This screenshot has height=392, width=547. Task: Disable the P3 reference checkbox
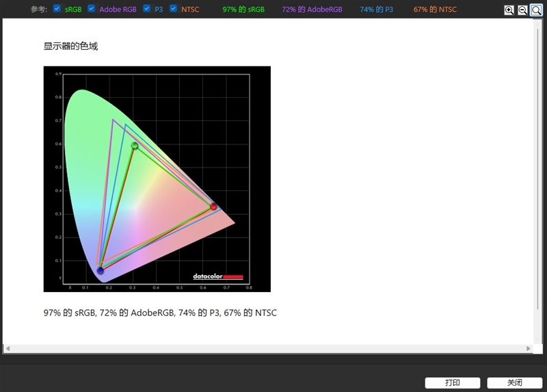coord(147,9)
